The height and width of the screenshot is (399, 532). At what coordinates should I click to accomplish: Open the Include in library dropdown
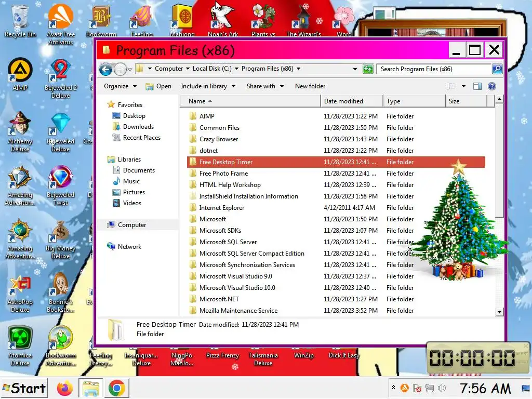[x=208, y=86]
